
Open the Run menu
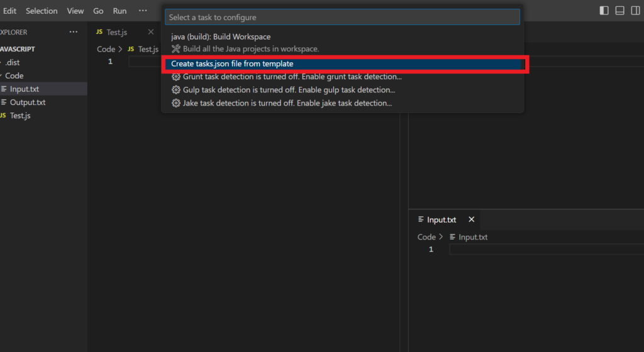point(119,11)
